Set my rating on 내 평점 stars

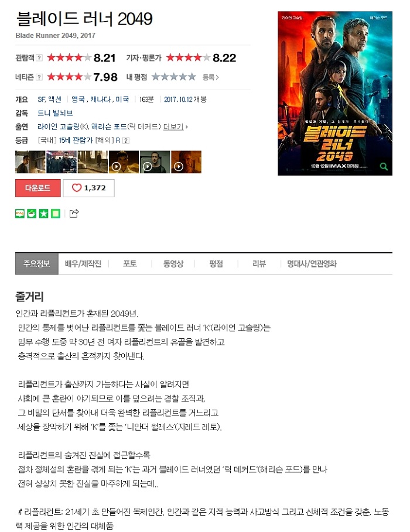tap(173, 77)
